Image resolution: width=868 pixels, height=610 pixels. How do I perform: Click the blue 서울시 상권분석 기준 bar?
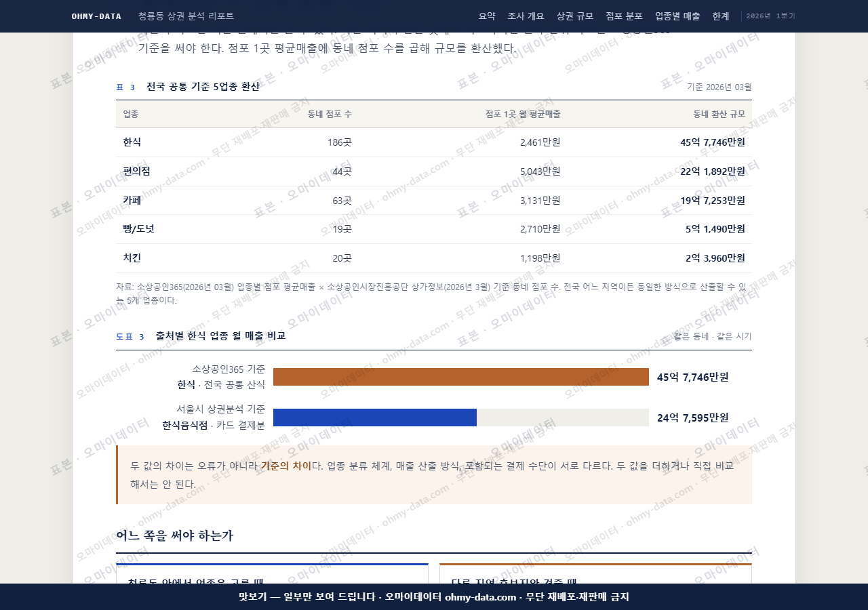coord(375,418)
